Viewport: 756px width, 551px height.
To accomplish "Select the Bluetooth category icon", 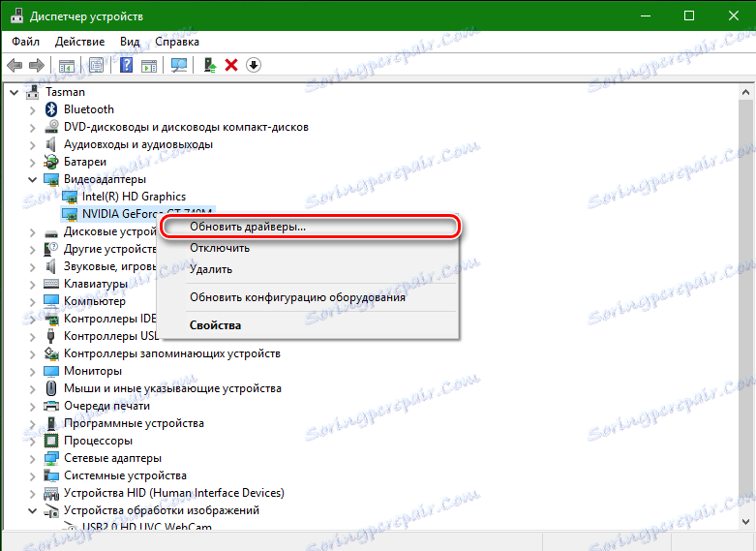I will click(x=51, y=109).
